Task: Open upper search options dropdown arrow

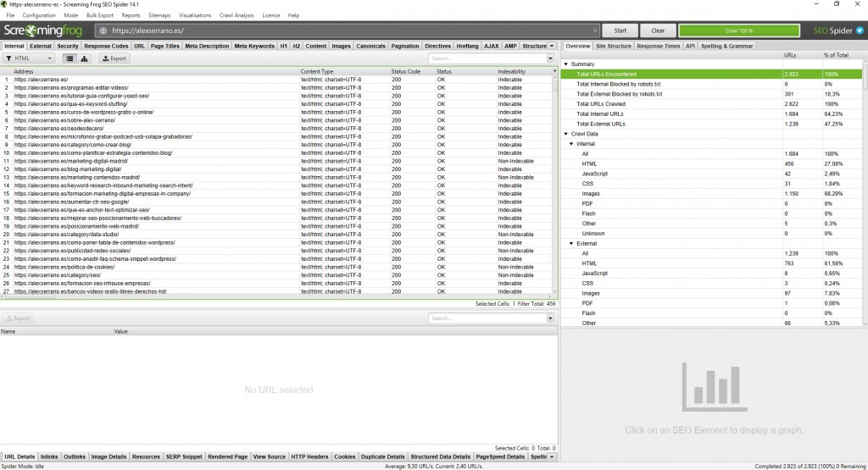Action: (550, 58)
